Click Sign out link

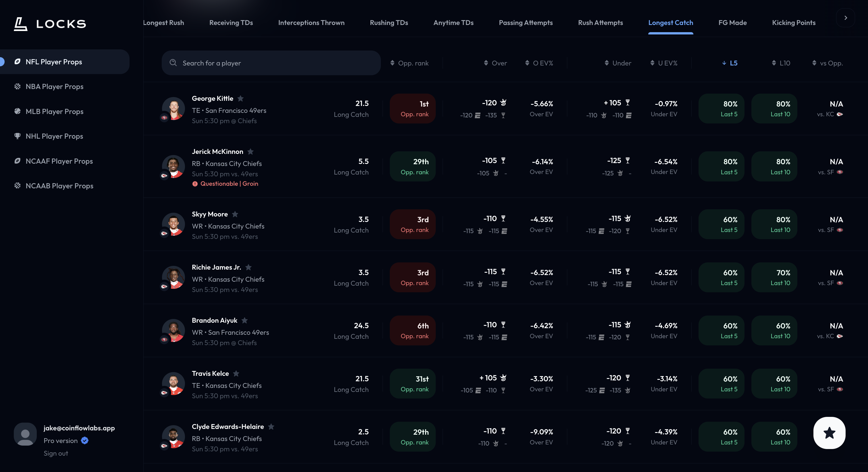(56, 453)
